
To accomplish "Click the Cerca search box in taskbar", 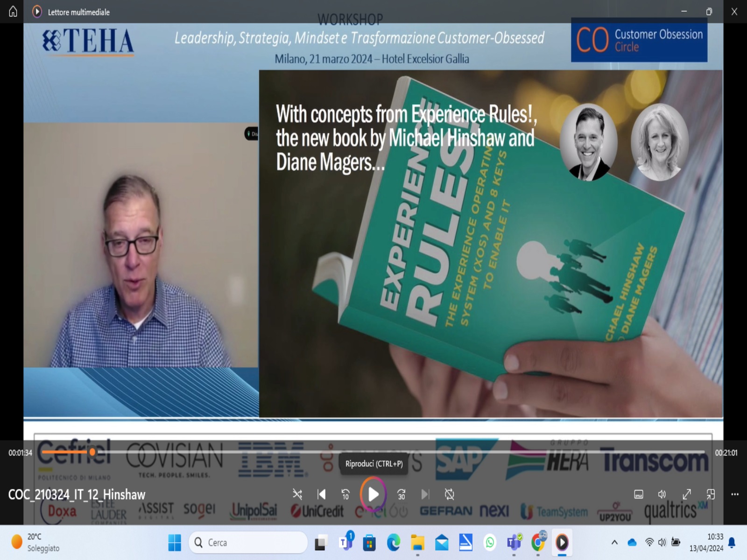I will 248,542.
